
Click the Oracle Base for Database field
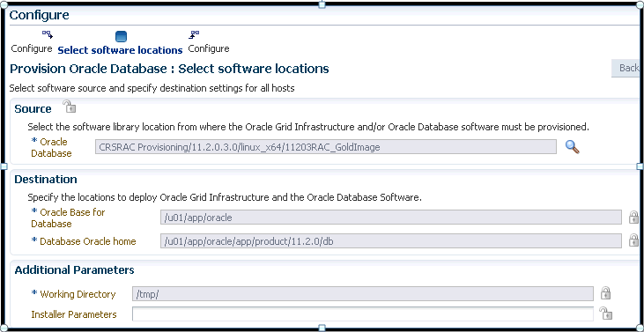coord(390,218)
